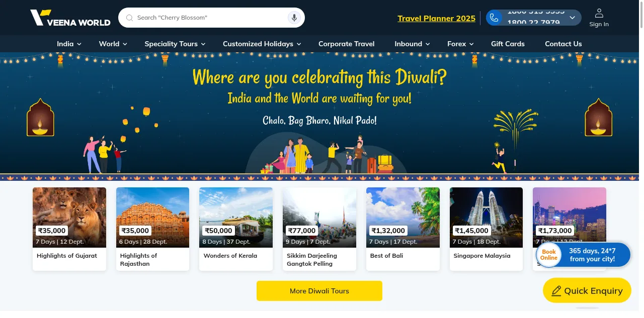The height and width of the screenshot is (318, 644).
Task: Open the Highlights of Gujarat tour photo
Action: click(x=69, y=218)
